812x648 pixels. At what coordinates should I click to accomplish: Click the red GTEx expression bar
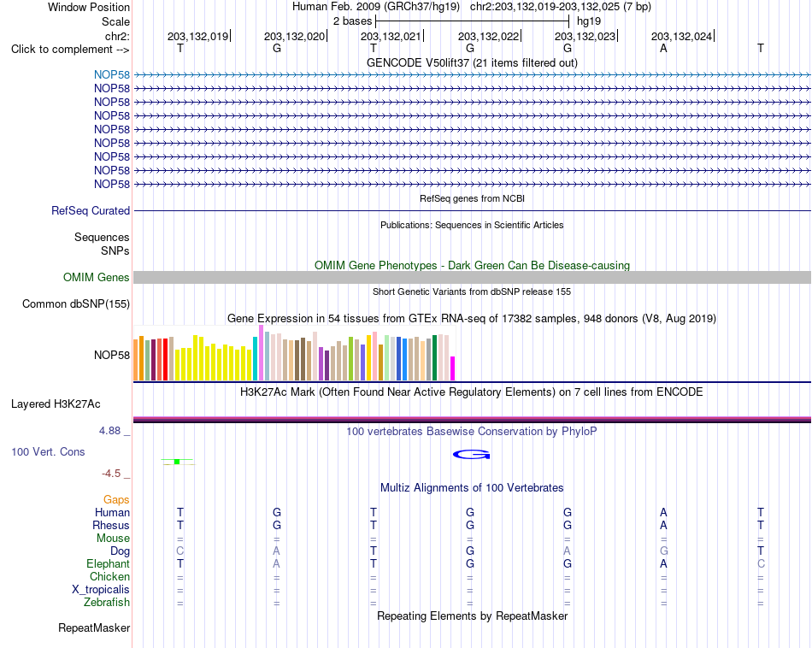coord(165,360)
